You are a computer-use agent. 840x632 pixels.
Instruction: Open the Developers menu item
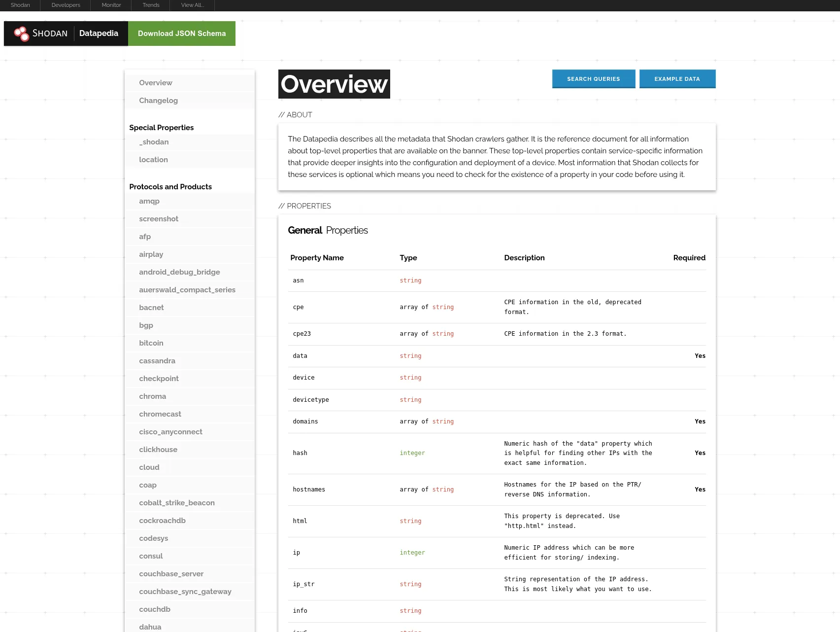click(66, 5)
